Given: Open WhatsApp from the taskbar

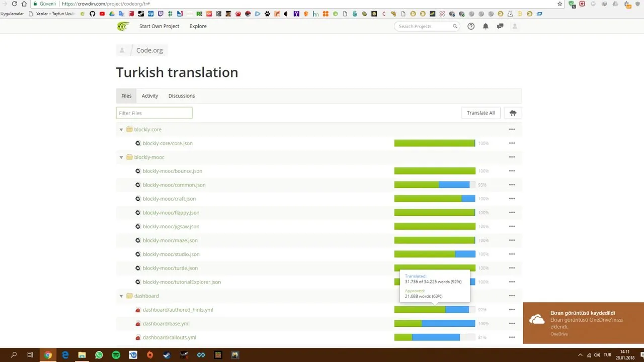Looking at the screenshot, I should click(x=99, y=355).
